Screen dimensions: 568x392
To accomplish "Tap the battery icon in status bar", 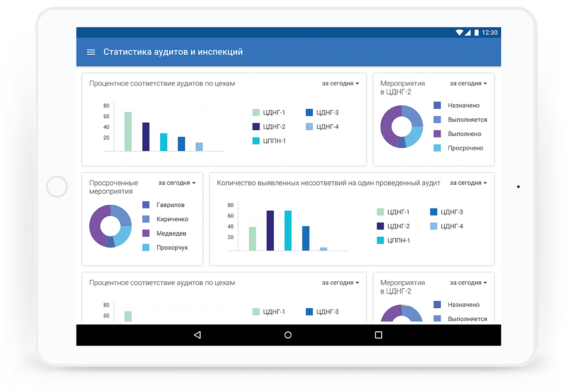I will click(476, 32).
